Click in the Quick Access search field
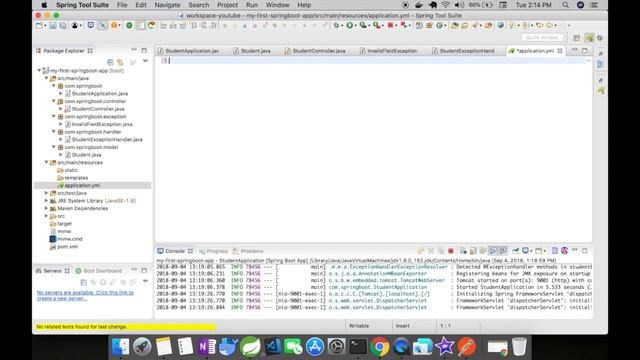The height and width of the screenshot is (360, 640). tap(542, 37)
